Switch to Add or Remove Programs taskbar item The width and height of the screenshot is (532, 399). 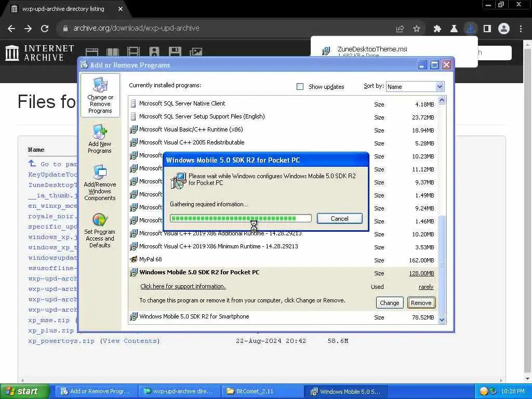[96, 391]
